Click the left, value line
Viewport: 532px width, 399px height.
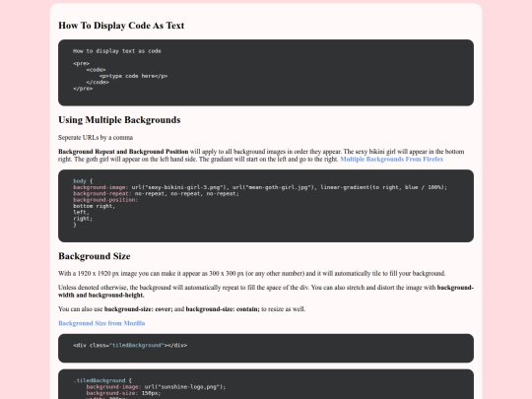(81, 212)
